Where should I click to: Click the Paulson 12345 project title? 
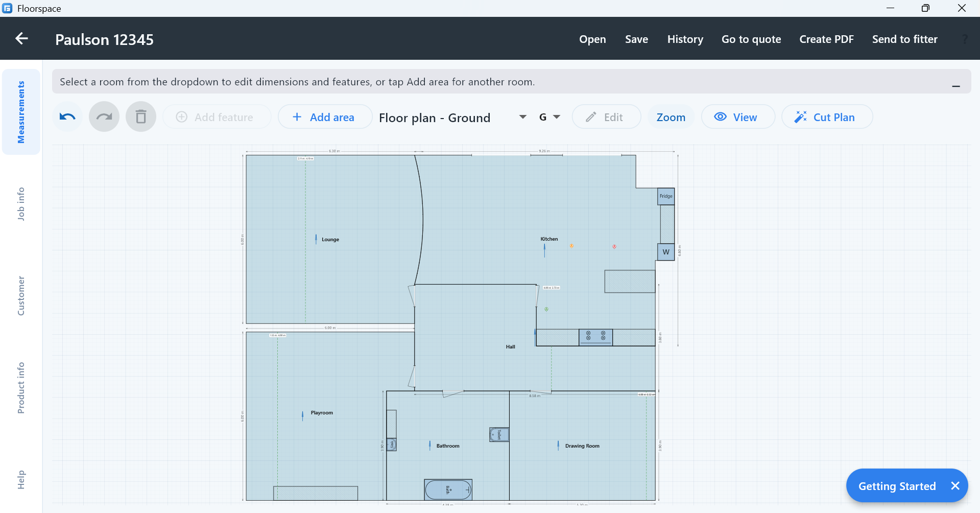104,39
